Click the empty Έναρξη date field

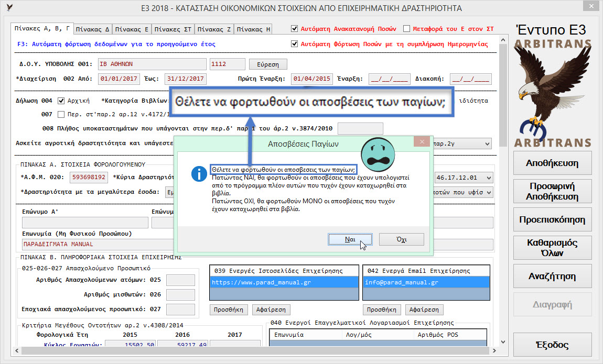point(390,79)
